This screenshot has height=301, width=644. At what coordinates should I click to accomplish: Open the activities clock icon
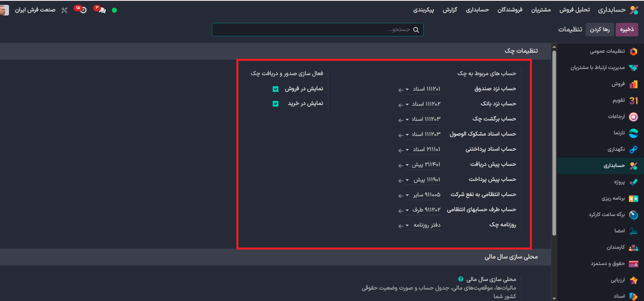click(83, 10)
